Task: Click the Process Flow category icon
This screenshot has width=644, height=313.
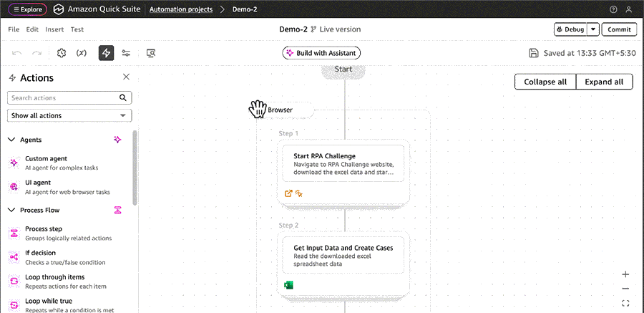Action: (x=117, y=210)
